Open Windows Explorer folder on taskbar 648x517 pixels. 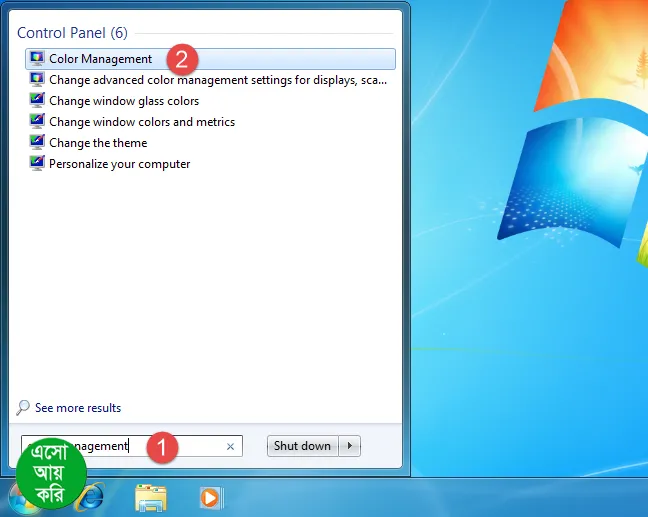pos(151,496)
